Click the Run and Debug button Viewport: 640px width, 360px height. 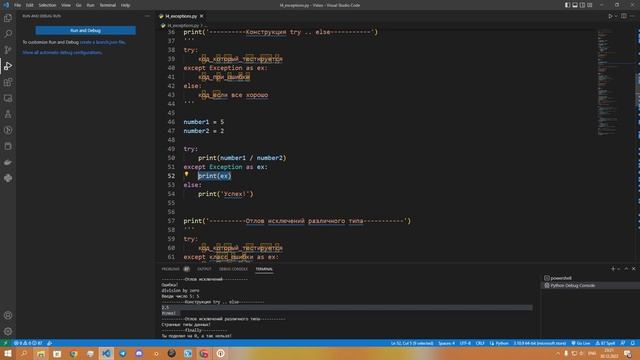tap(85, 30)
